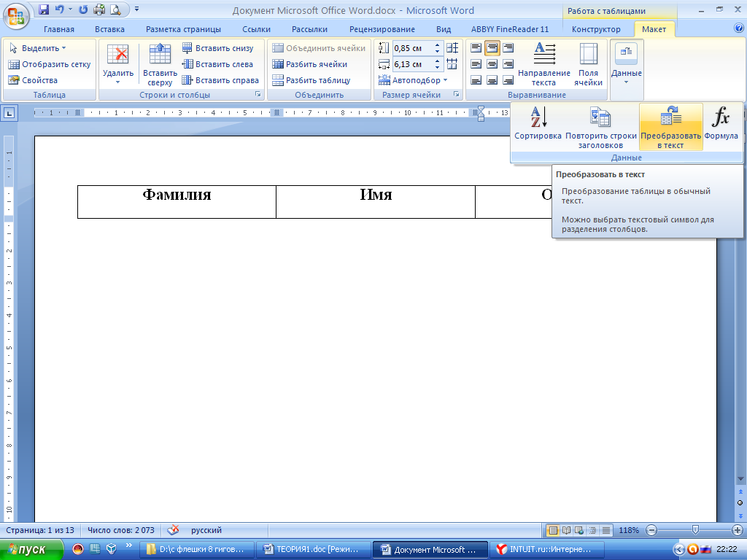Align cell text top left
The image size is (747, 560).
point(476,48)
